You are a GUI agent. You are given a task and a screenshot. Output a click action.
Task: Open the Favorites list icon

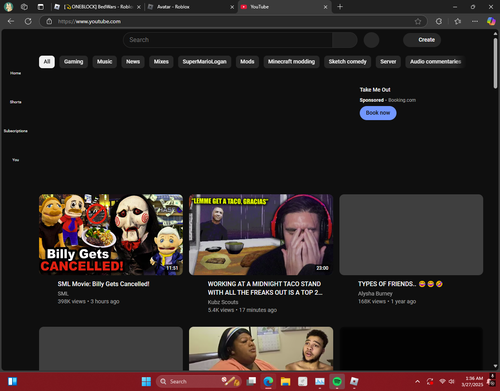tap(458, 21)
